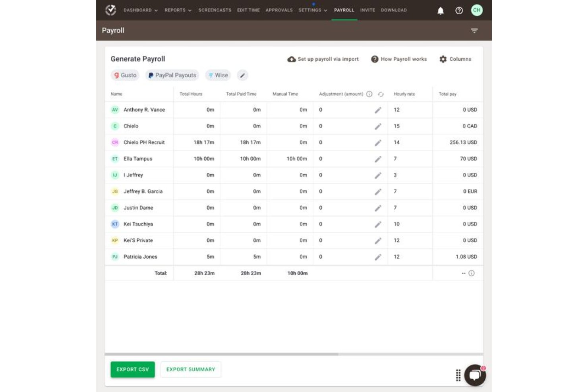
Task: Edit adjustment for Ella Tampus
Action: (378, 159)
